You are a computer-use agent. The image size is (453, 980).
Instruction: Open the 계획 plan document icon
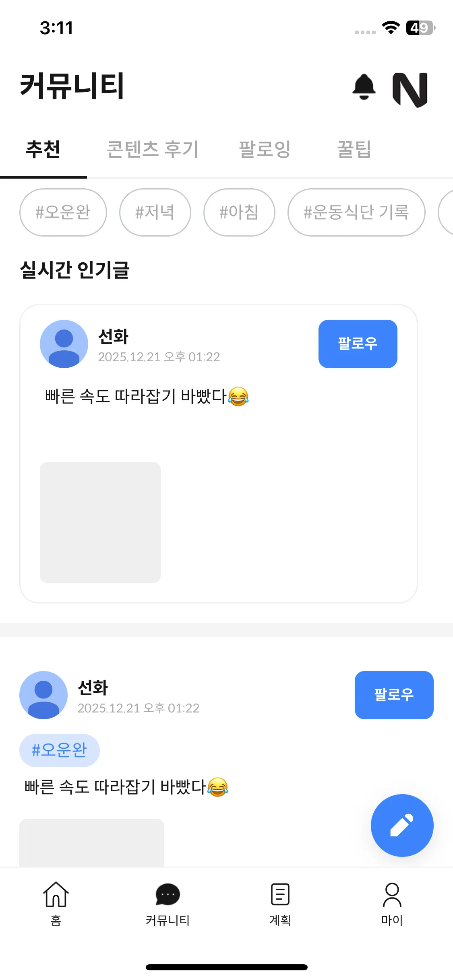[280, 895]
